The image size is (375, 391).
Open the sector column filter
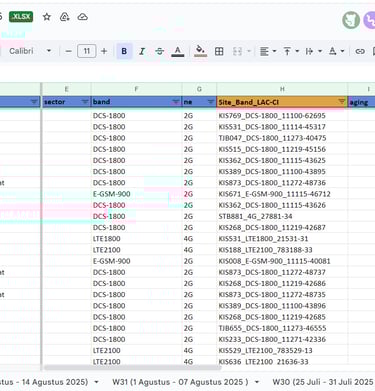(x=85, y=102)
